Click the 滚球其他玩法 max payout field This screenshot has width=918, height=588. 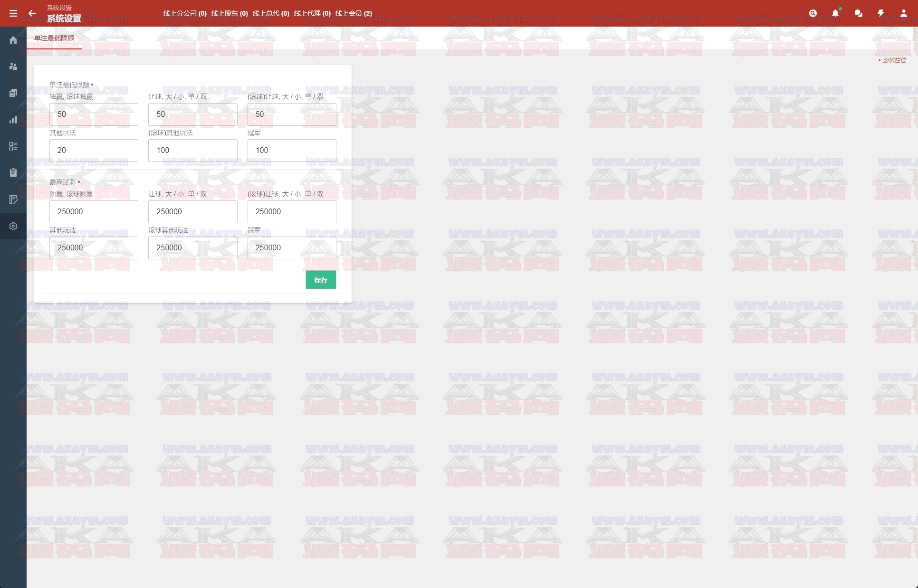click(x=192, y=247)
